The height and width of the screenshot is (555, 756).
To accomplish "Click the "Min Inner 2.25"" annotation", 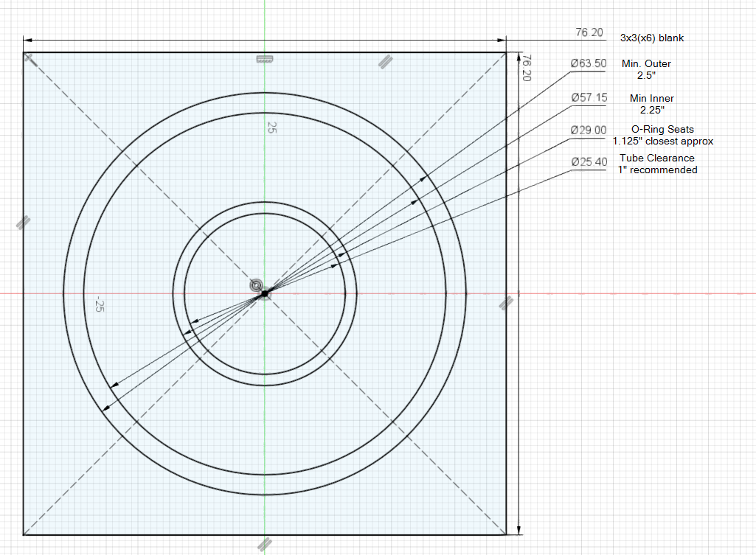I will click(651, 104).
